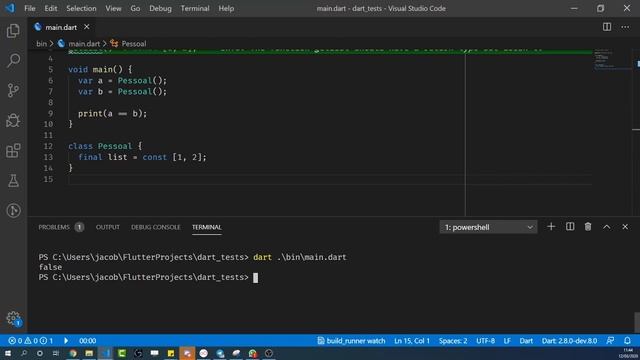This screenshot has width=640, height=360.
Task: Close the bottom panel
Action: point(625,227)
